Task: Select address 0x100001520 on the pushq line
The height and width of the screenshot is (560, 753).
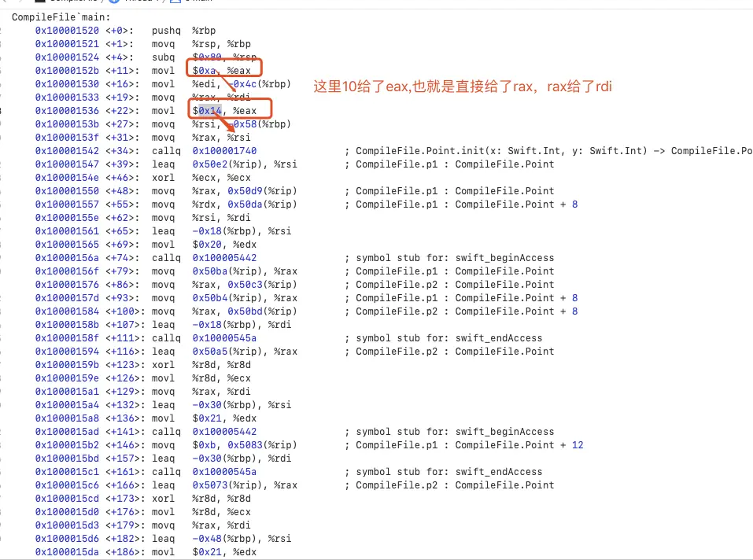Action: (x=67, y=31)
